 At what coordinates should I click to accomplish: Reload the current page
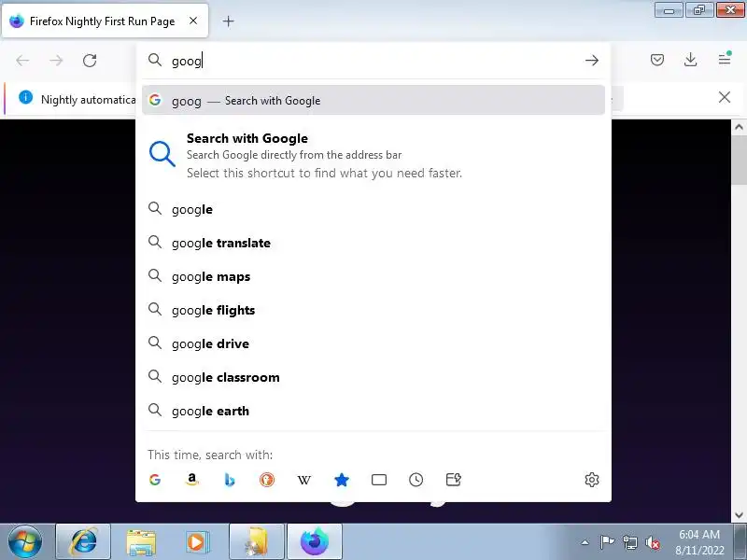(90, 61)
